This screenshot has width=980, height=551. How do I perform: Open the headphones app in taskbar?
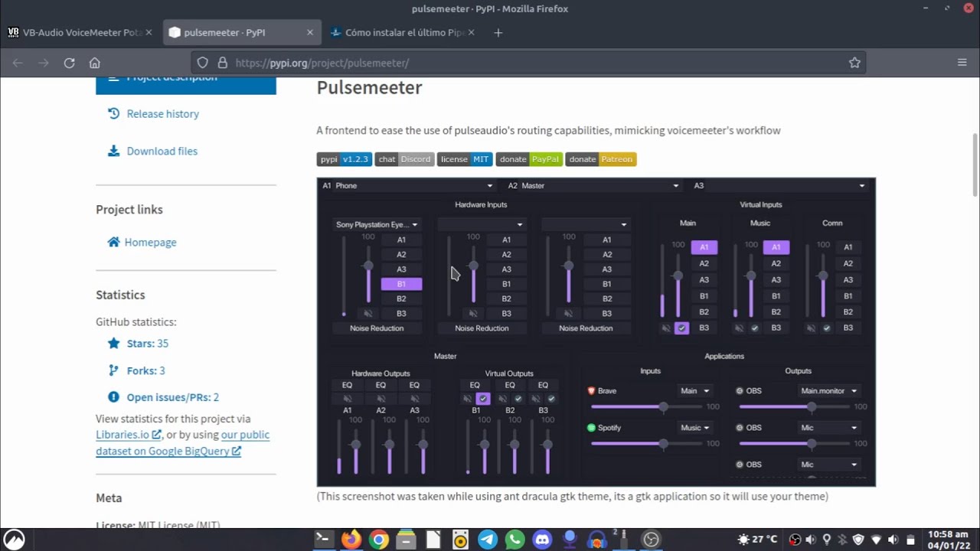click(596, 540)
